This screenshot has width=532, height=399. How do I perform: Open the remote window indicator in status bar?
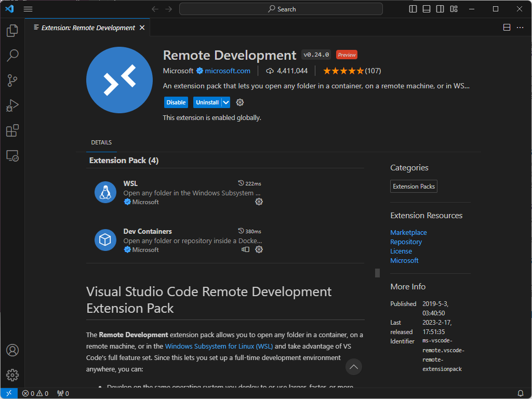(x=9, y=394)
